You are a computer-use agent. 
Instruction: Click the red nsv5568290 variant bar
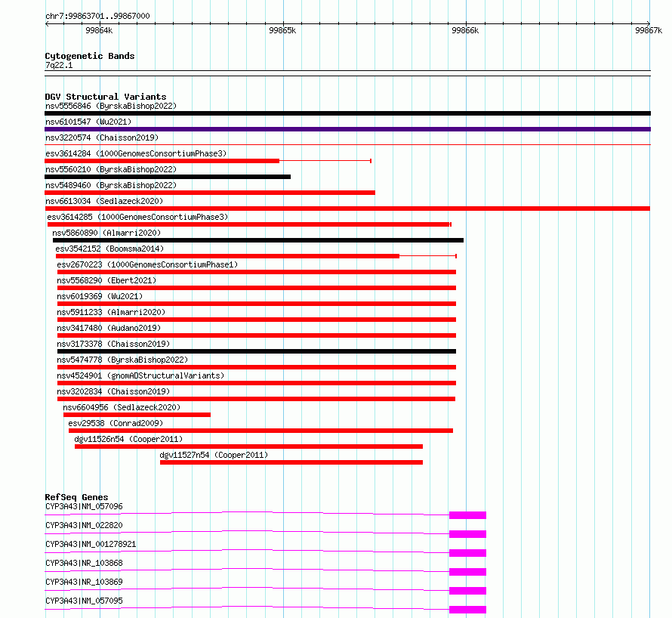(257, 288)
